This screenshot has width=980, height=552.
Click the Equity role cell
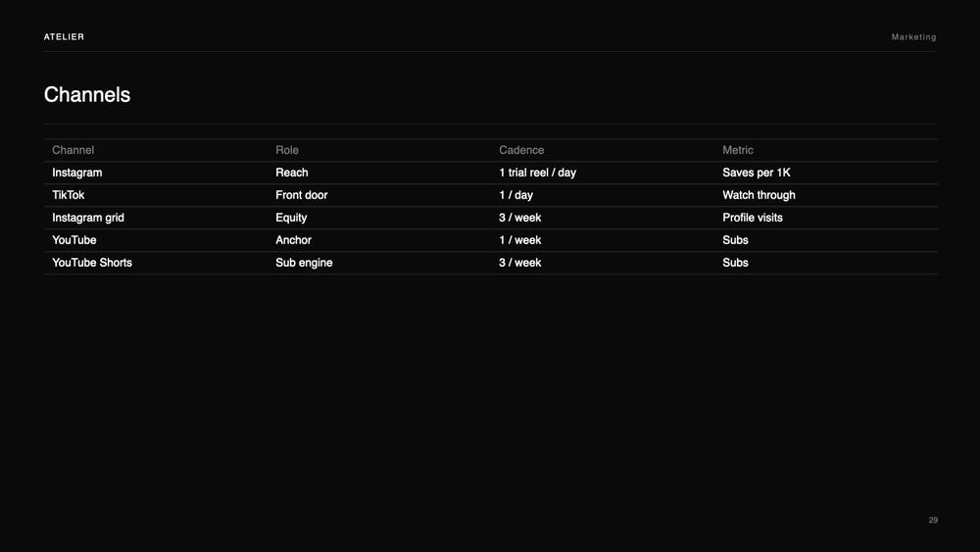[291, 218]
